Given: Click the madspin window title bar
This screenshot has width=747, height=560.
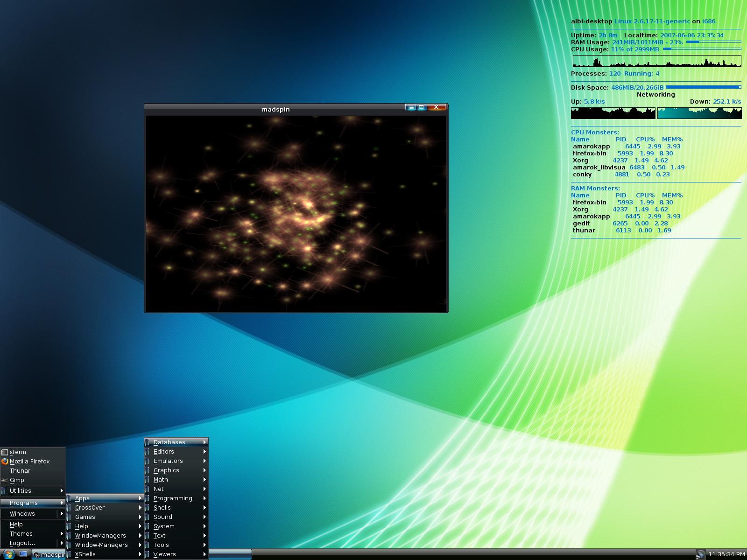Looking at the screenshot, I should point(275,110).
